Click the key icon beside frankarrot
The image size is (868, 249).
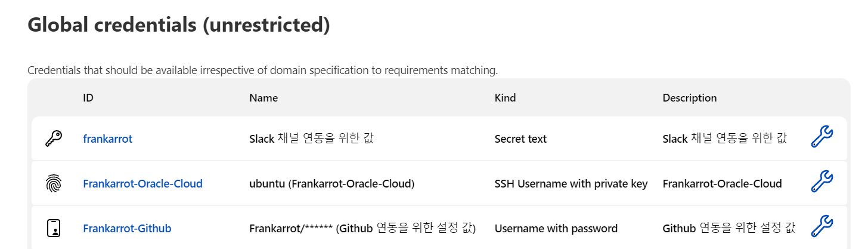click(x=54, y=139)
